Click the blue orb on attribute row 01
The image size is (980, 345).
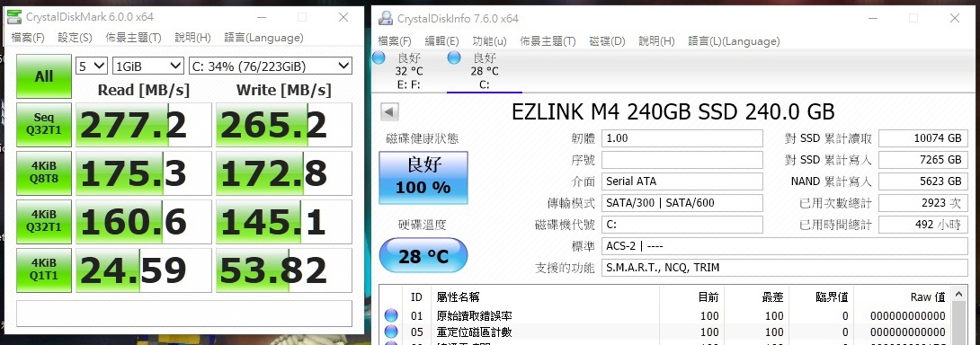click(391, 315)
